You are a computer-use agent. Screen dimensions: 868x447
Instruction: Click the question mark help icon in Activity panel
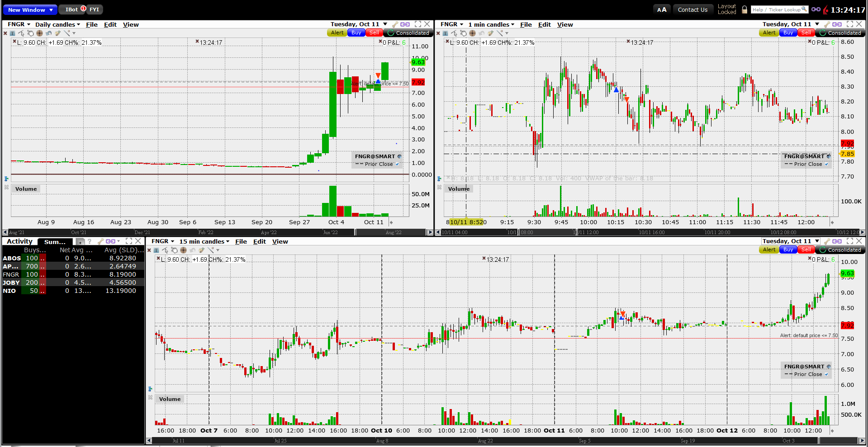(x=90, y=241)
